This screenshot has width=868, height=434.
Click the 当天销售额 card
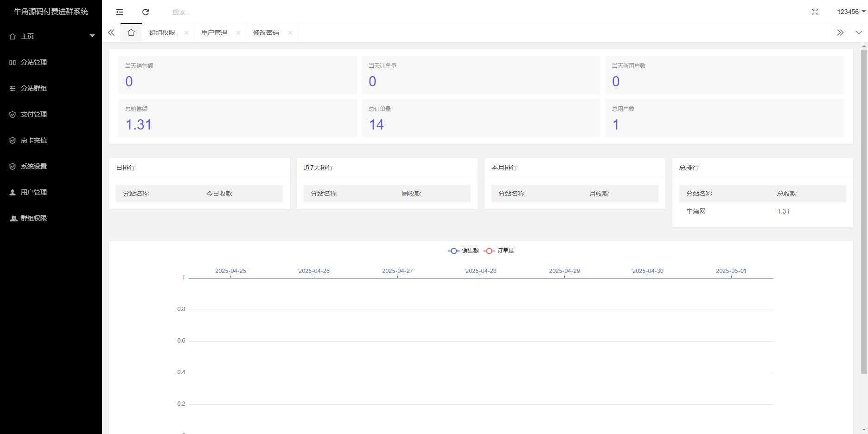point(237,75)
